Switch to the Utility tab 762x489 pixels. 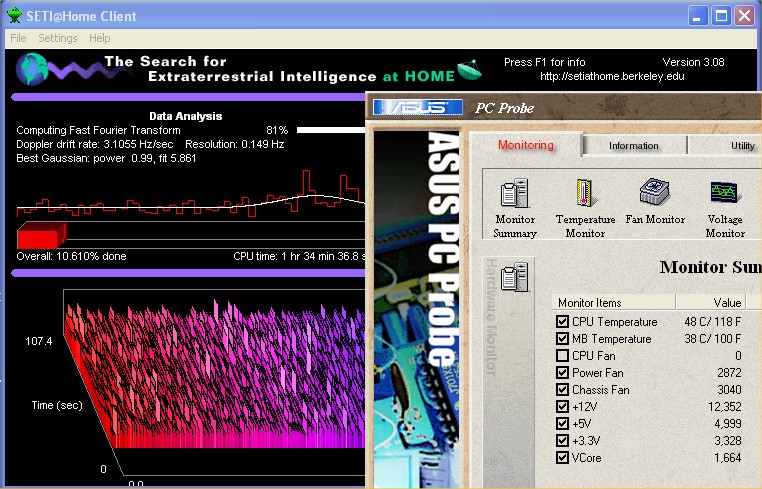742,145
